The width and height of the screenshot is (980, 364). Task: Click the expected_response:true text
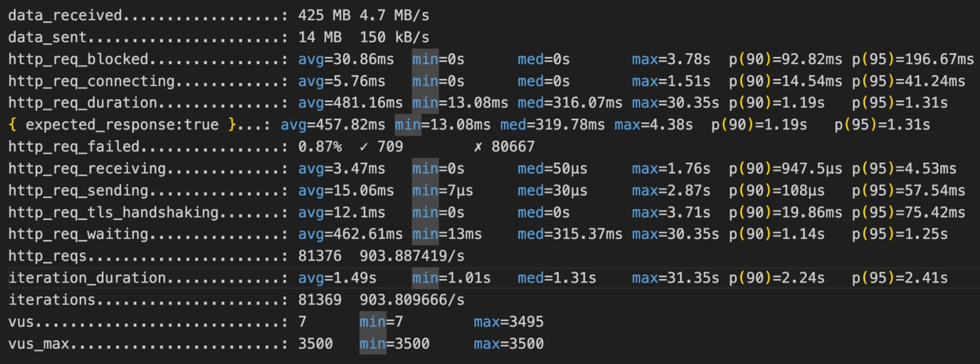coord(122,125)
